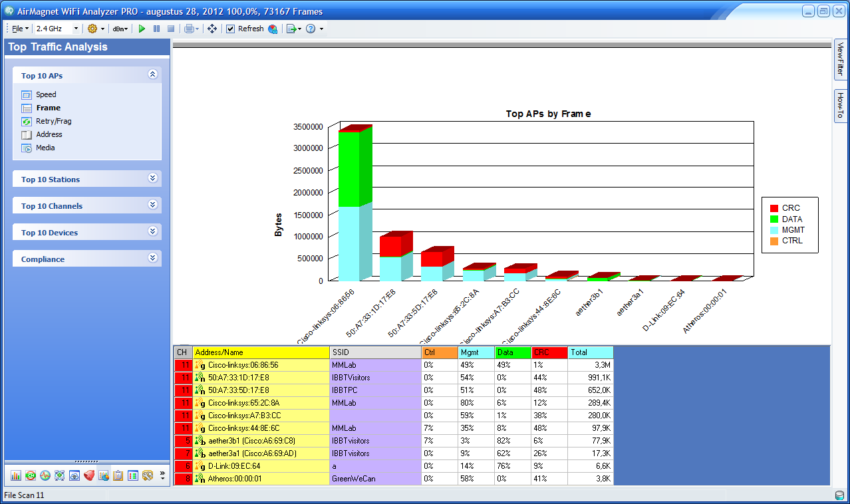Viewport: 850px width, 504px height.
Task: Open the help question mark icon
Action: coord(311,29)
